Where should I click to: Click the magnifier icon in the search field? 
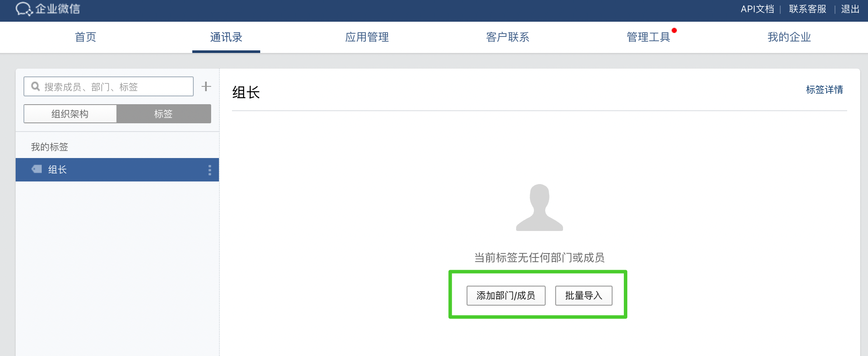[36, 86]
